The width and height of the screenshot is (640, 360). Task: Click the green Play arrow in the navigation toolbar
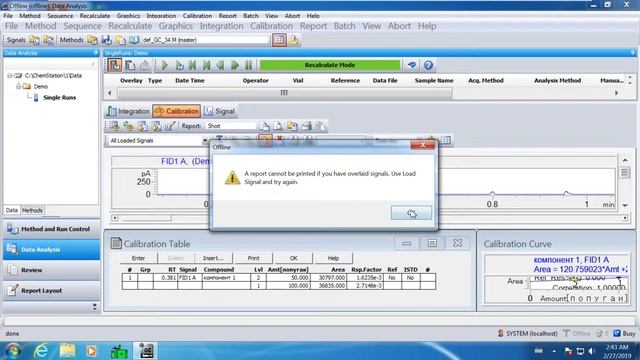[x=164, y=65]
